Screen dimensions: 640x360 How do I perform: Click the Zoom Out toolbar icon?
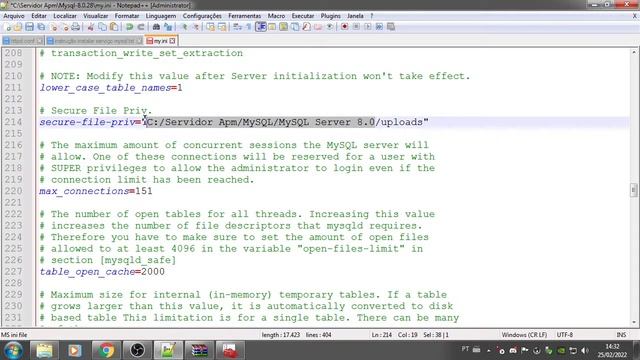point(196,27)
